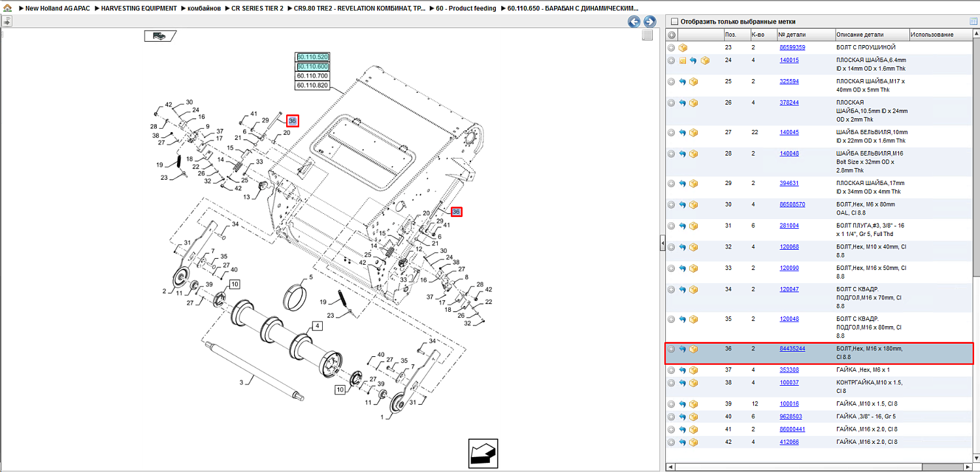
Task: Open part number link 120090
Action: pos(789,268)
